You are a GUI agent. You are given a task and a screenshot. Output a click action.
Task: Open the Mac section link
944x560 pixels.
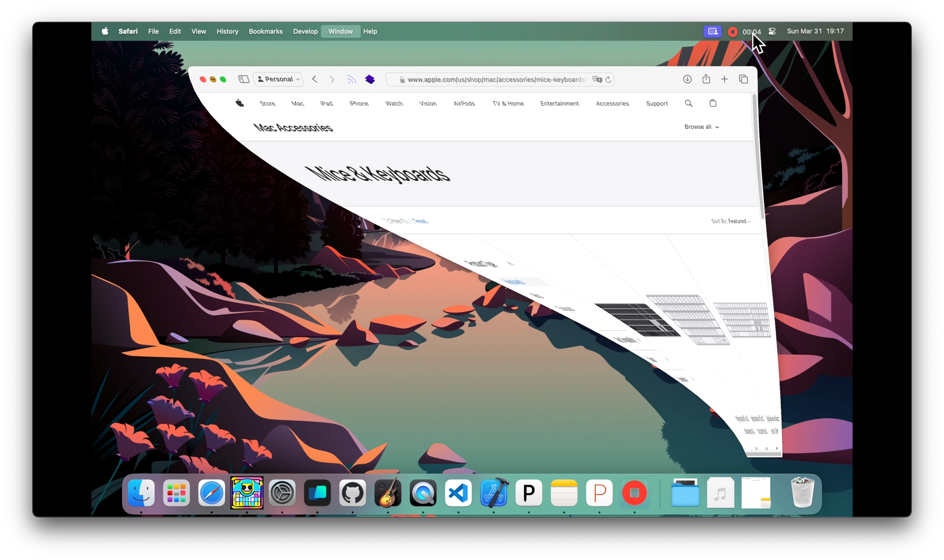point(298,103)
